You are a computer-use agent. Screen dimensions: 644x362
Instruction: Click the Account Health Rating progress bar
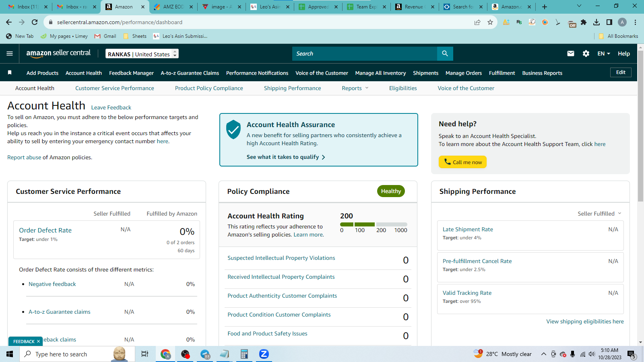(x=374, y=224)
